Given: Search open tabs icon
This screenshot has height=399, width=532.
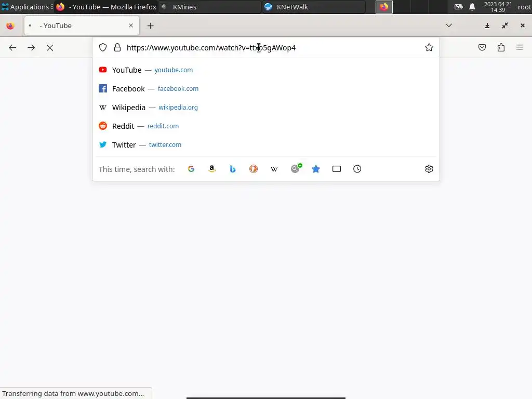Looking at the screenshot, I should tap(337, 169).
